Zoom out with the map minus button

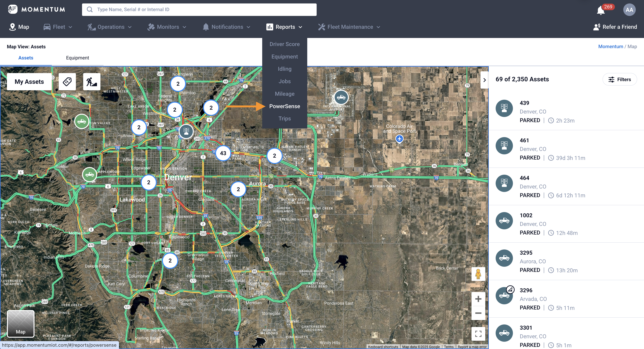pyautogui.click(x=478, y=313)
